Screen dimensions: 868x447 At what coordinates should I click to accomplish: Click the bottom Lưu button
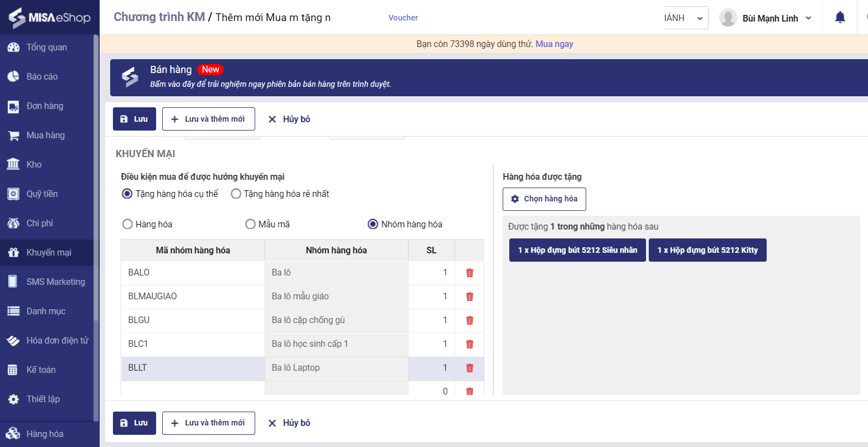(135, 423)
